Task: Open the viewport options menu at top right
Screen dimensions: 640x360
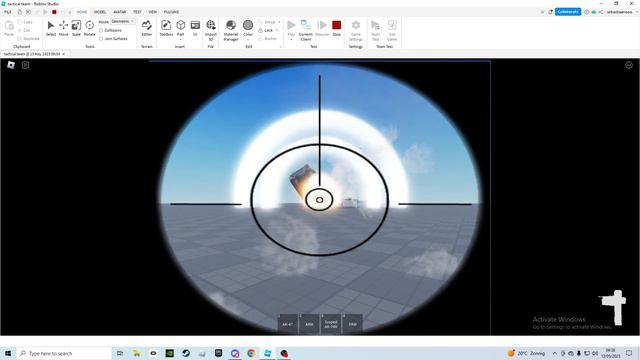Action: [629, 65]
